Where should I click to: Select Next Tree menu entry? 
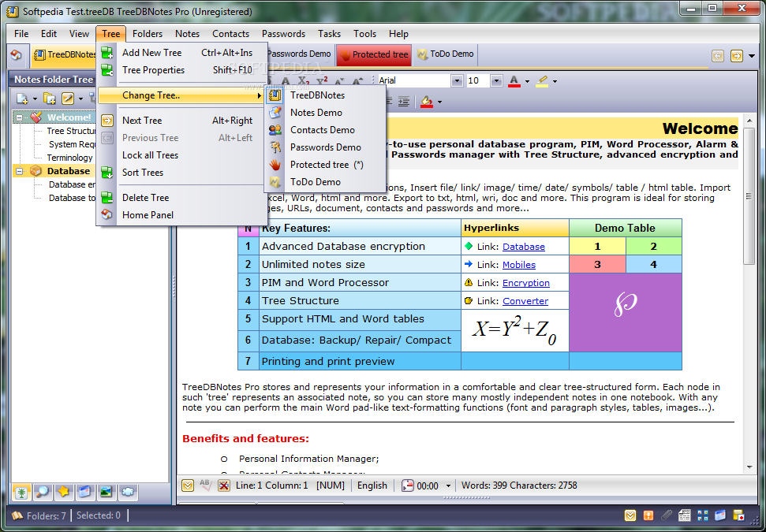pyautogui.click(x=181, y=121)
